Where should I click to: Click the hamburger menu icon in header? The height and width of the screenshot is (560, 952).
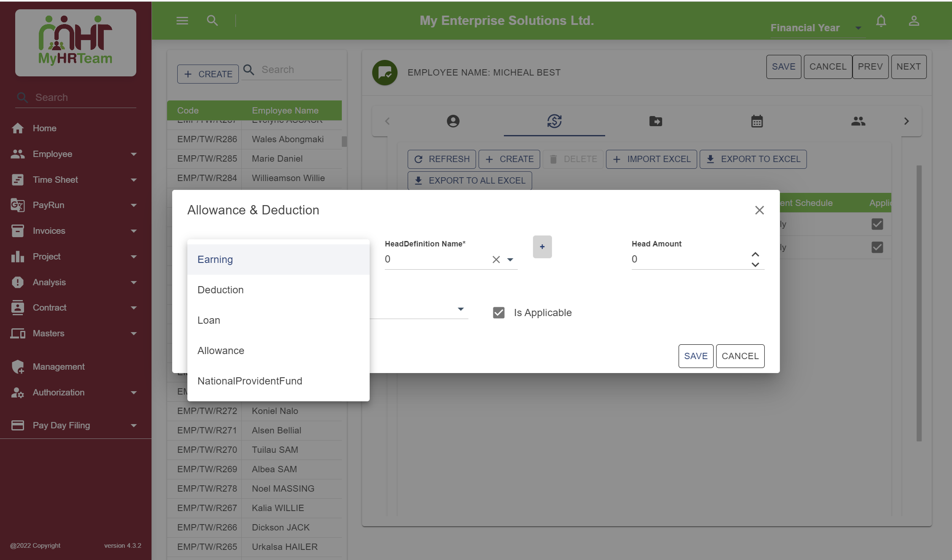pyautogui.click(x=182, y=21)
